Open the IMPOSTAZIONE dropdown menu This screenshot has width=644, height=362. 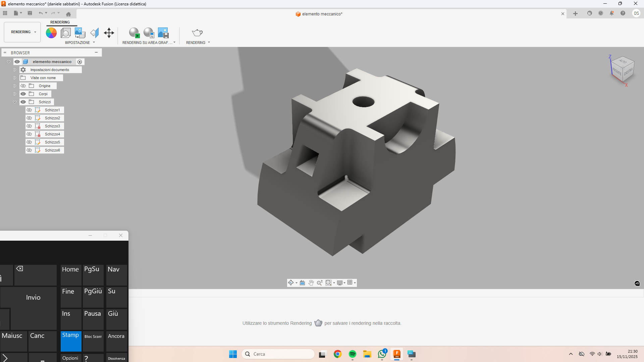(x=94, y=43)
